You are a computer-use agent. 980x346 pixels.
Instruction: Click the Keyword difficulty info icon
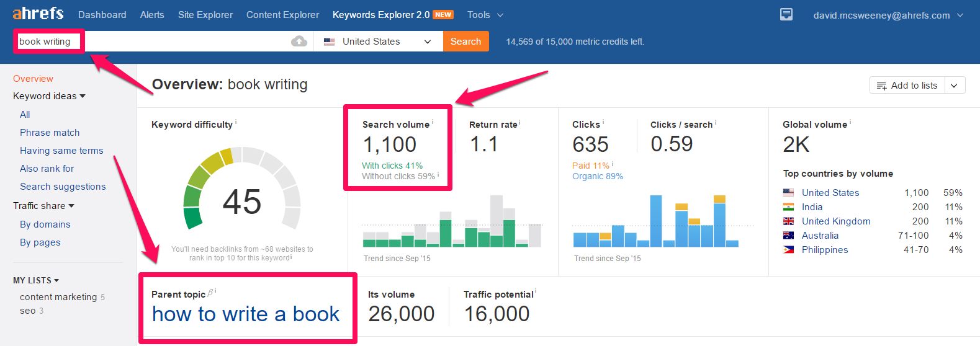(236, 122)
